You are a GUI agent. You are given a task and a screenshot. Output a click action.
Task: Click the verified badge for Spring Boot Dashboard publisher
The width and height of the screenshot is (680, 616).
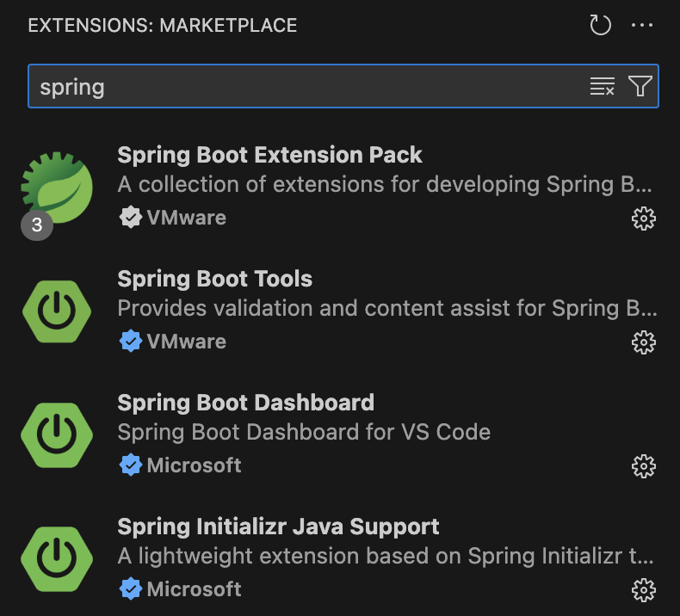pos(131,465)
